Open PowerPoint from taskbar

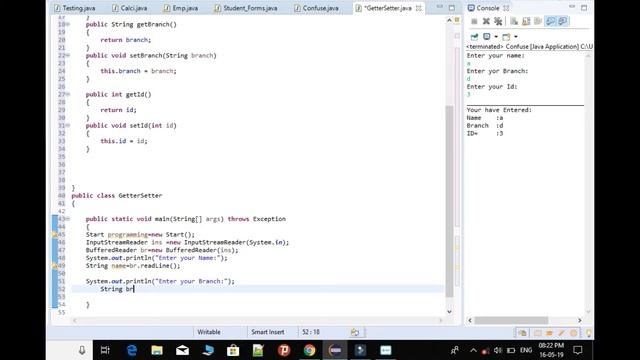pos(284,350)
